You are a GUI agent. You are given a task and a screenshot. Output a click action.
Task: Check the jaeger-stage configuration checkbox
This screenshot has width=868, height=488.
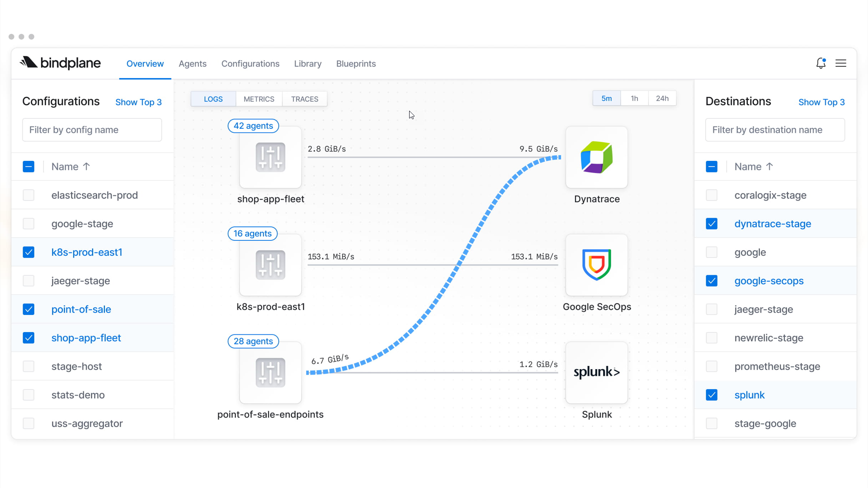click(x=28, y=281)
